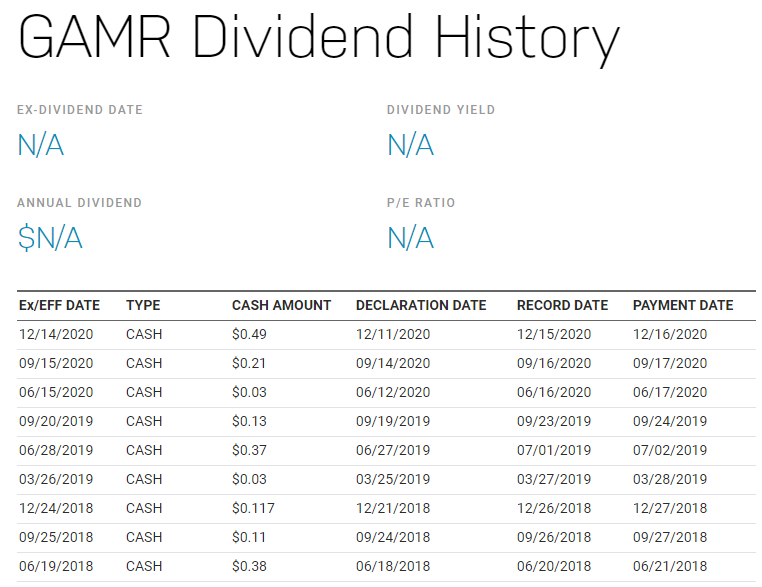The height and width of the screenshot is (587, 762).
Task: Select ex-date 09/25/2018 cell
Action: (x=56, y=537)
